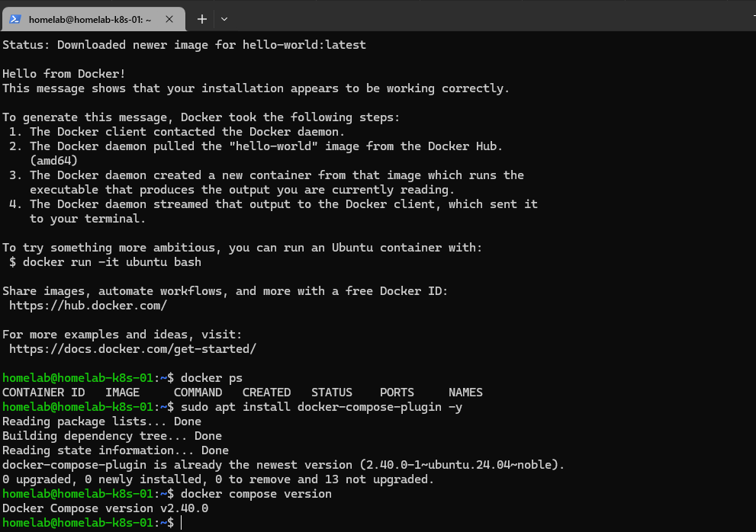This screenshot has width=756, height=532.
Task: Click the '(amd64)' text line
Action: coord(53,161)
